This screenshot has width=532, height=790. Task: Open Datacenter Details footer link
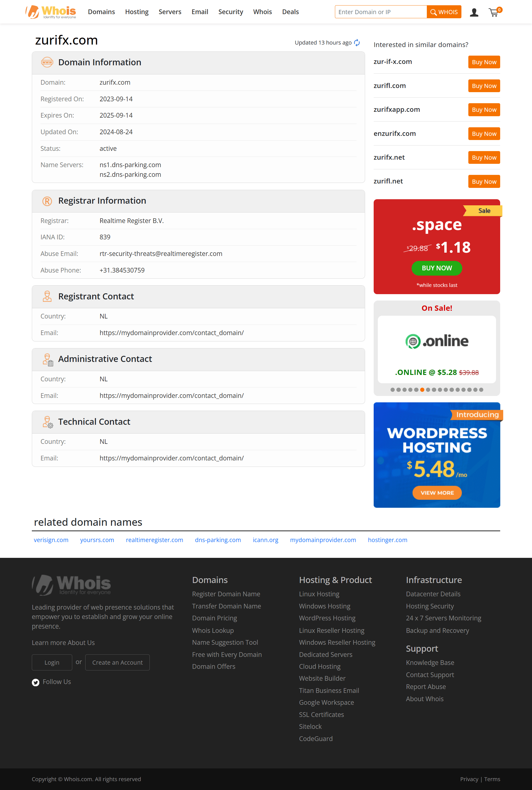(x=433, y=594)
